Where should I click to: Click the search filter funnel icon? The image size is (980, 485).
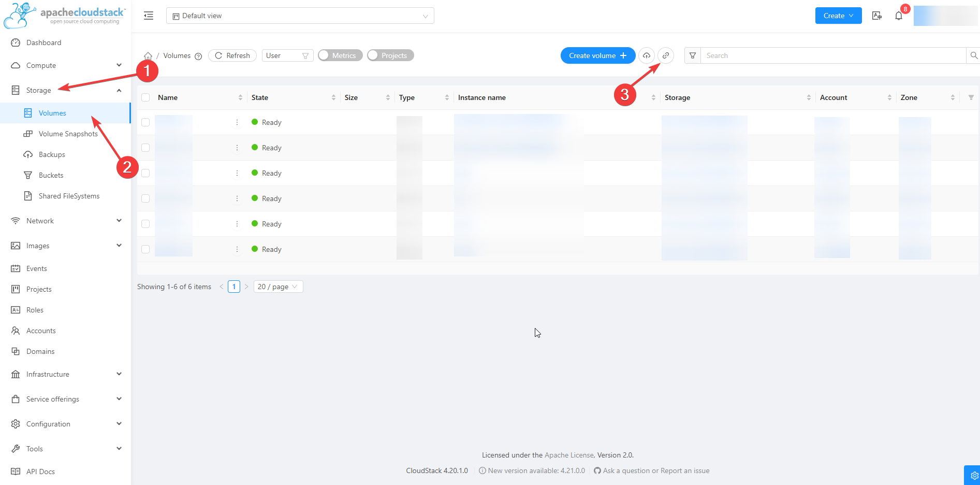[x=693, y=55]
